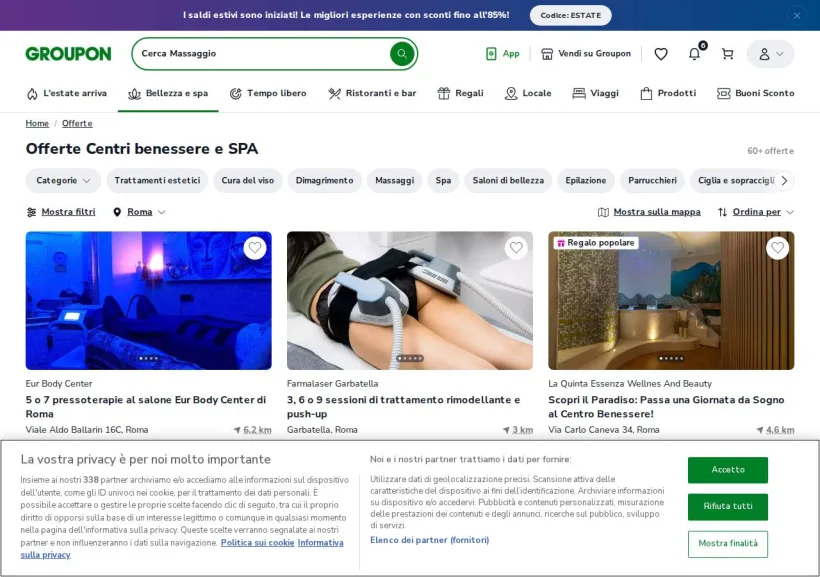820x577 pixels.
Task: Select the Trattamenti estetici chip
Action: (x=157, y=180)
